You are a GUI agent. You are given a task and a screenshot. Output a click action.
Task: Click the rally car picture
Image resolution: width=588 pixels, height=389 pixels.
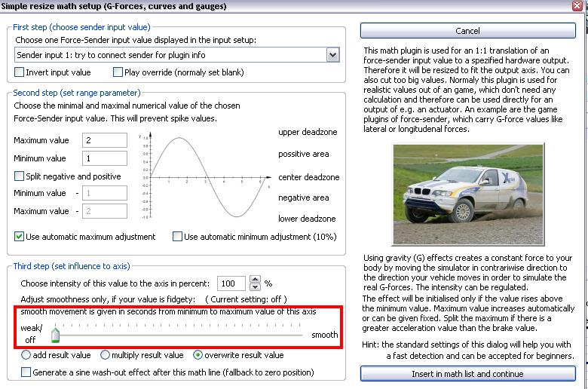[468, 194]
